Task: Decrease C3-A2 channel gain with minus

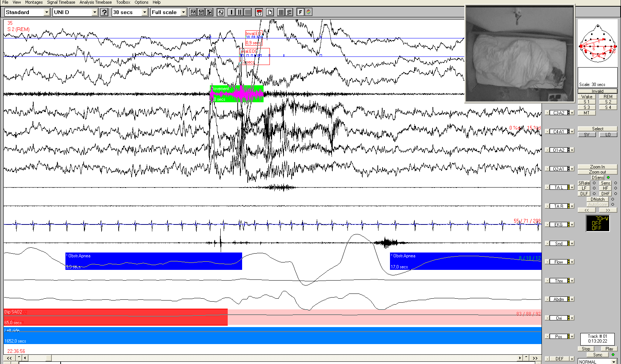Action: point(547,113)
